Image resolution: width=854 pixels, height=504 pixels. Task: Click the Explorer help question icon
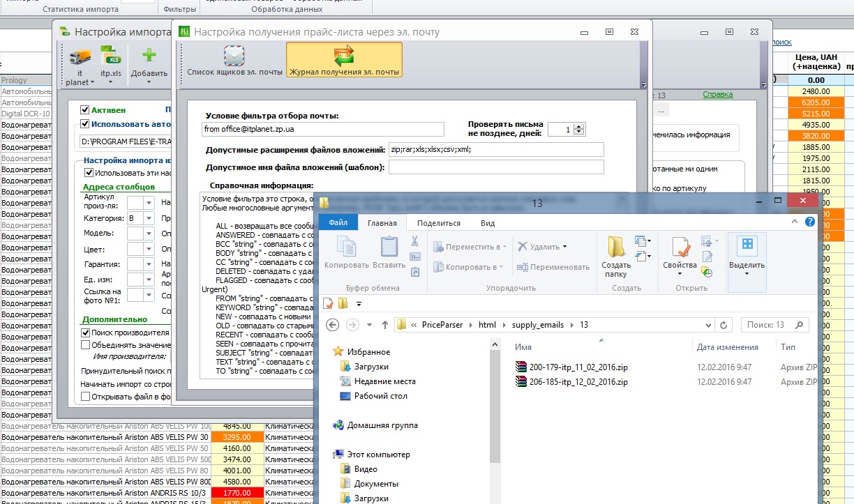click(809, 222)
